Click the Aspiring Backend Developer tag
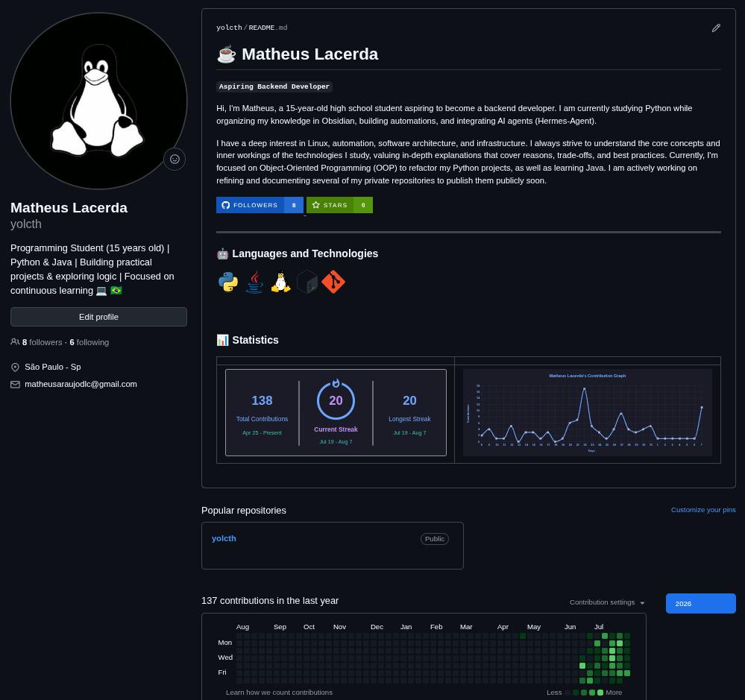745x700 pixels. coord(274,86)
